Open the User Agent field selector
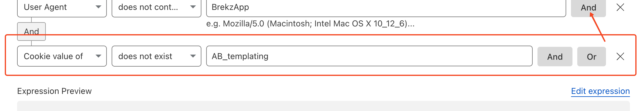Image resolution: width=644 pixels, height=111 pixels. pos(62,7)
